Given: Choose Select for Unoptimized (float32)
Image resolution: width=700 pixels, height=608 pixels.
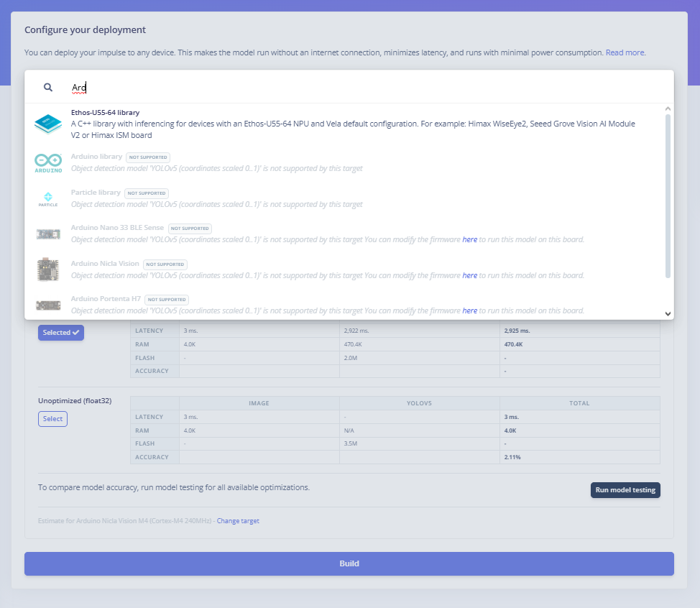Looking at the screenshot, I should click(52, 419).
